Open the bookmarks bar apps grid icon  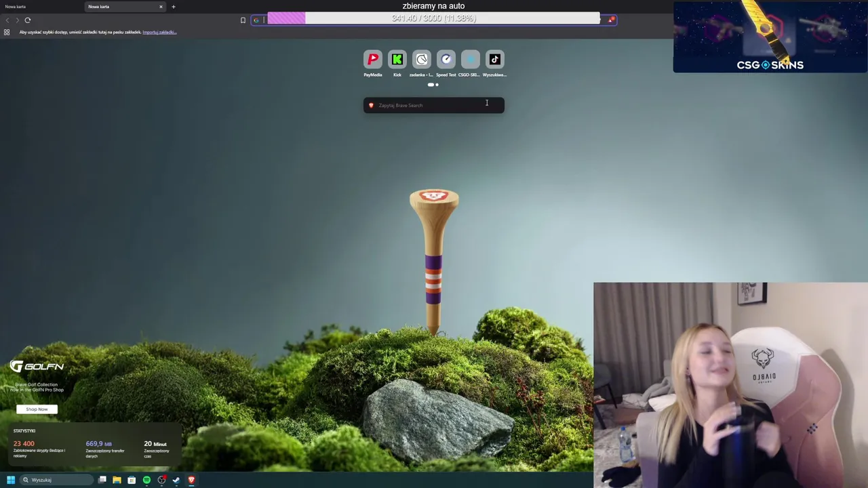(7, 32)
